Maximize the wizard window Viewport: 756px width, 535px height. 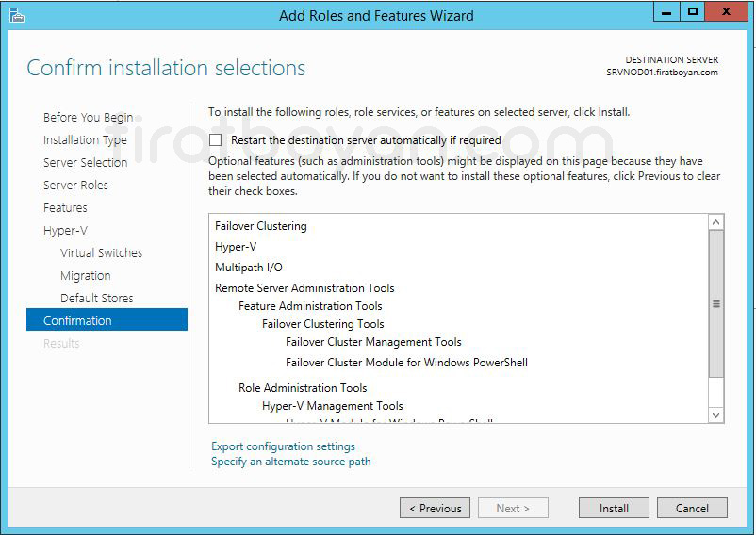click(x=692, y=12)
